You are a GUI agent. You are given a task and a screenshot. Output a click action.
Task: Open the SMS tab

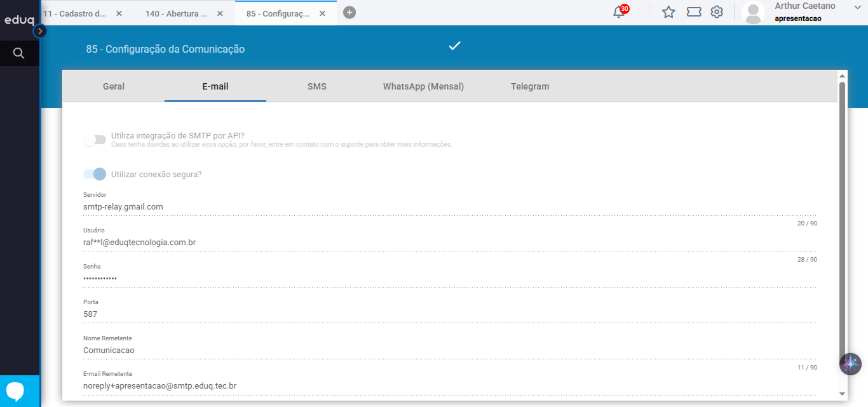pos(317,86)
